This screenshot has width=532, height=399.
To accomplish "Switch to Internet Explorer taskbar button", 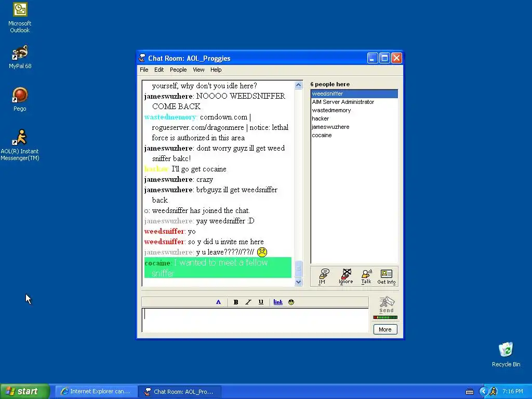I will click(96, 392).
